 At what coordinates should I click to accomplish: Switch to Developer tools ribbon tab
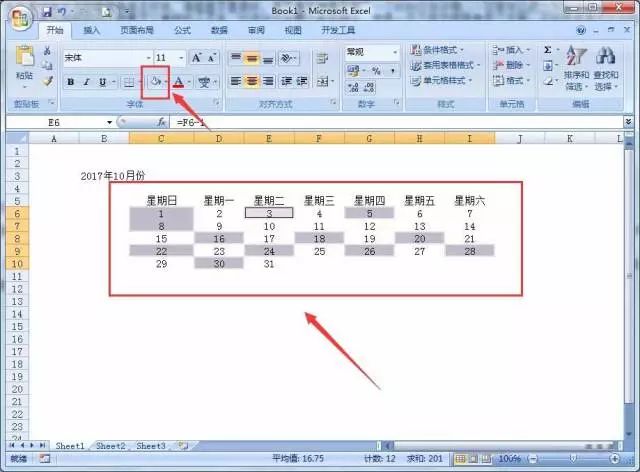[x=338, y=30]
